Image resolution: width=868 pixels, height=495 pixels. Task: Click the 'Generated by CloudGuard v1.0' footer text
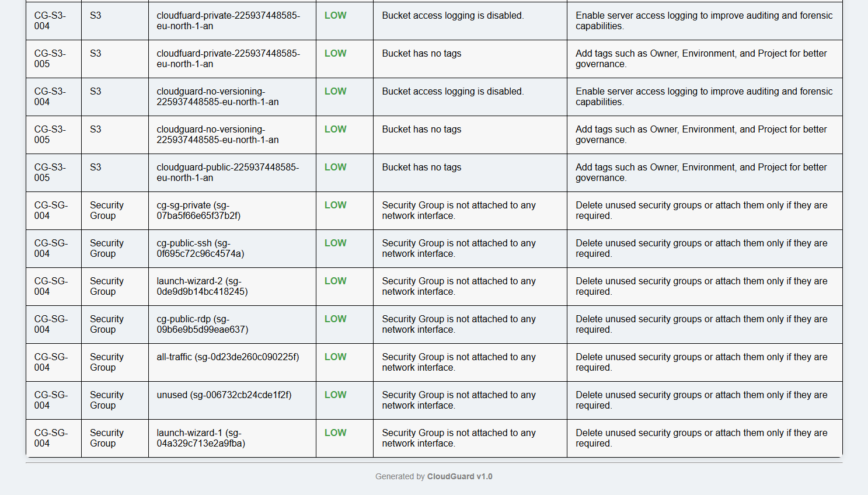pyautogui.click(x=434, y=476)
